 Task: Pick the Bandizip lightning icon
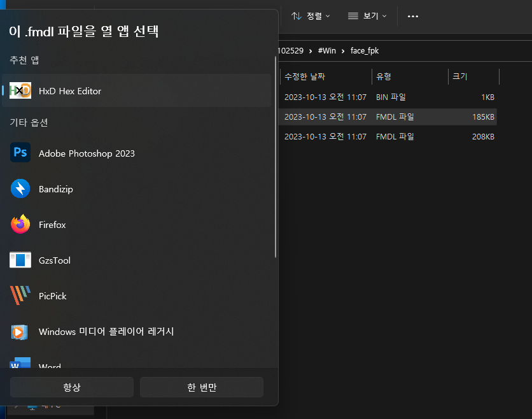click(x=20, y=188)
